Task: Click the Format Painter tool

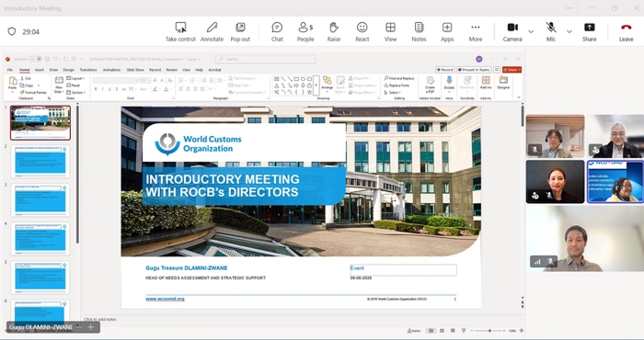Action: point(33,93)
